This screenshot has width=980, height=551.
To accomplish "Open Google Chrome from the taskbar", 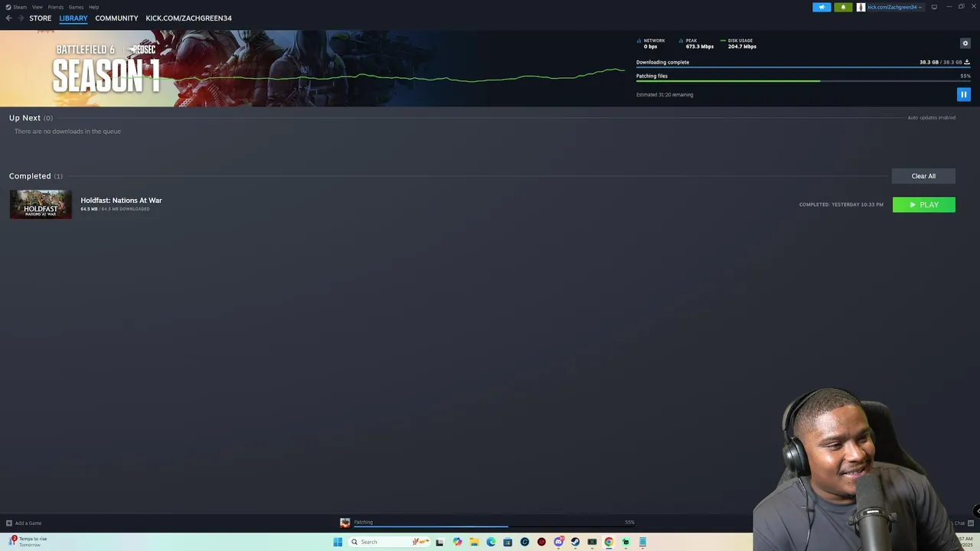I will (x=609, y=542).
